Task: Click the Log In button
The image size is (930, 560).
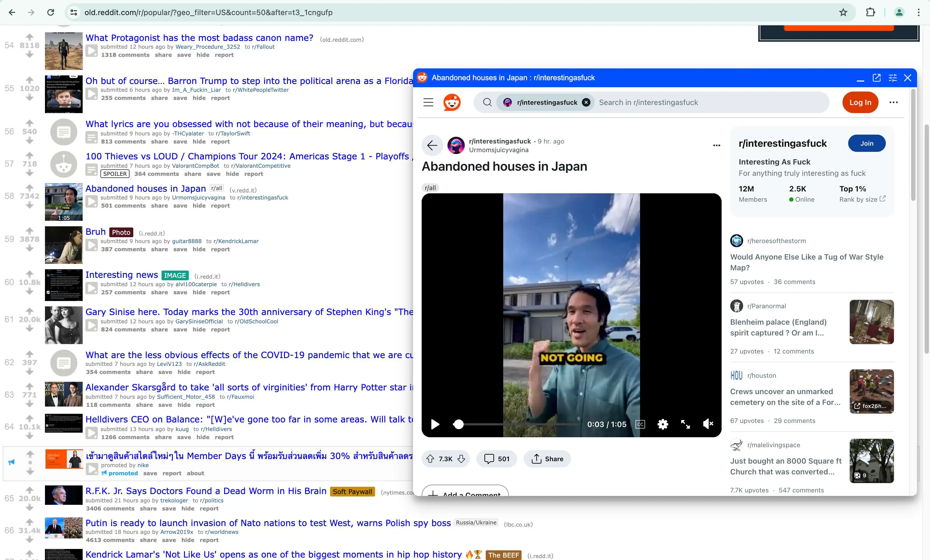Action: pyautogui.click(x=860, y=102)
